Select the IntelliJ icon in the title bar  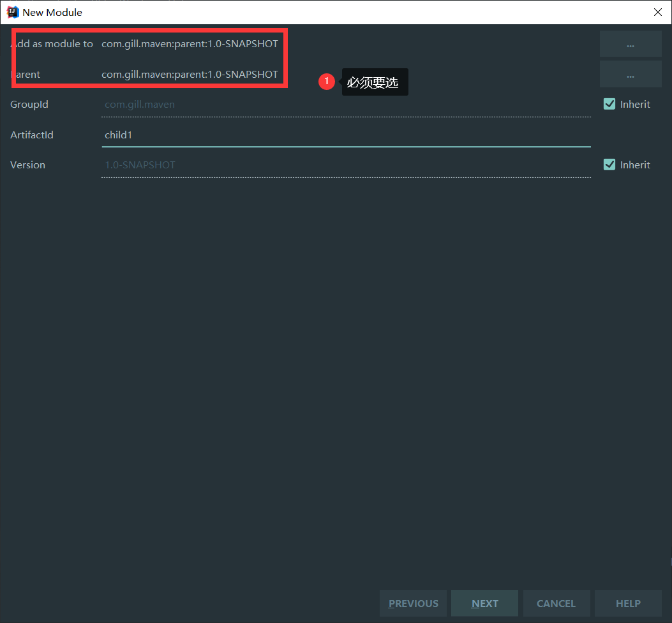(x=13, y=12)
